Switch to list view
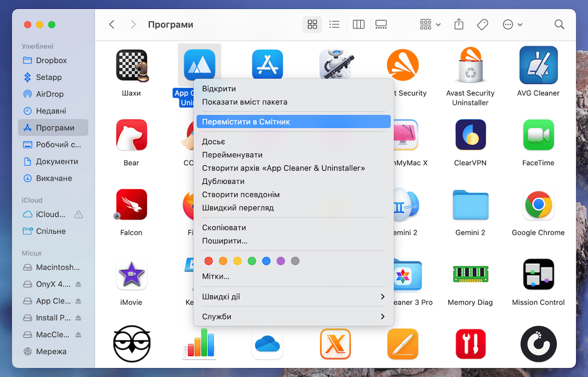The image size is (588, 377). 334,24
